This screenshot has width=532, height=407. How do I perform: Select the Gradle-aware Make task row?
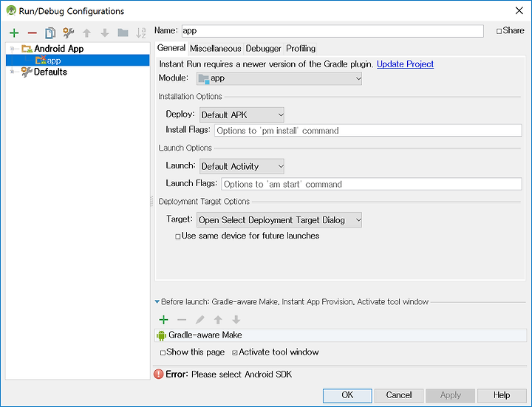pos(341,335)
